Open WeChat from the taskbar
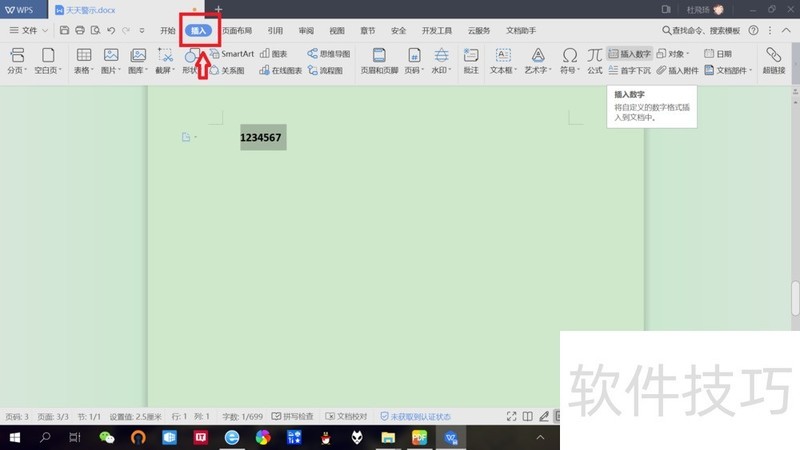Screen dimensions: 800x450 click(x=107, y=437)
